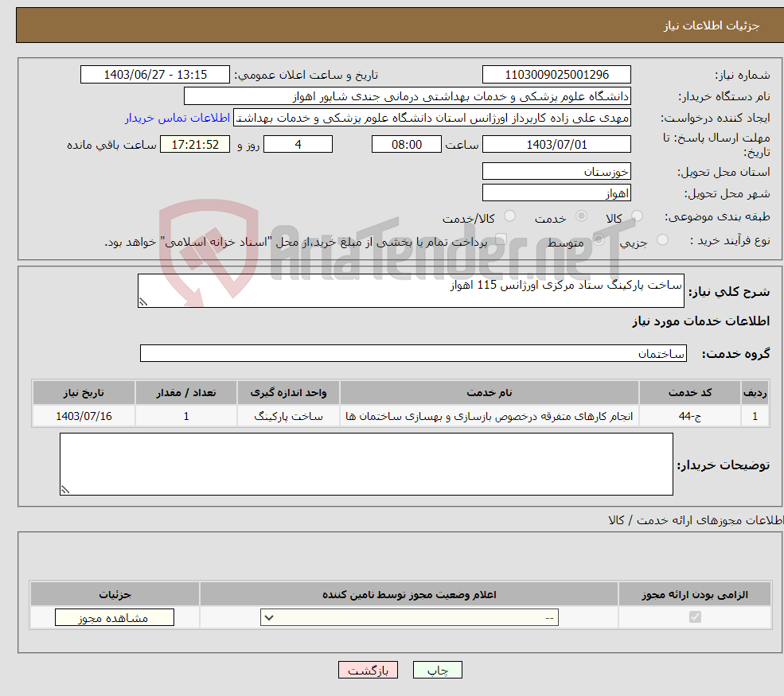Click the service code cell ج-44
This screenshot has width=784, height=696.
click(689, 416)
